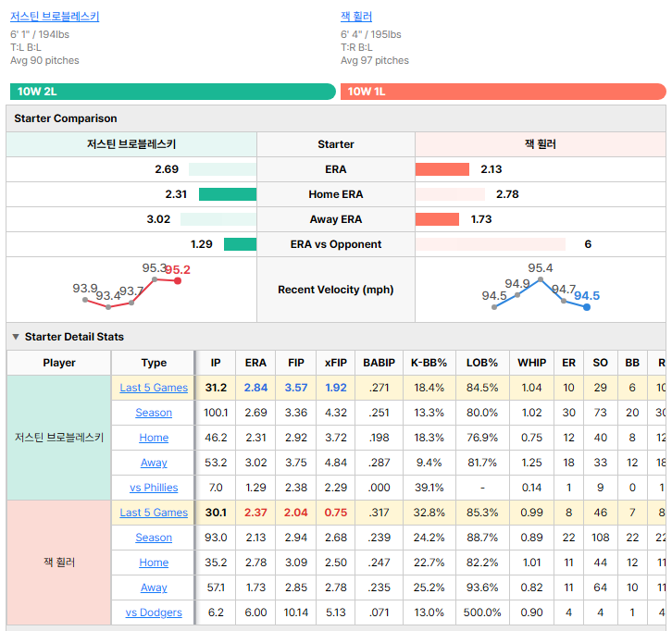672x631 pixels.
Task: Click the red 95.2 velocity point
Action: point(178,280)
